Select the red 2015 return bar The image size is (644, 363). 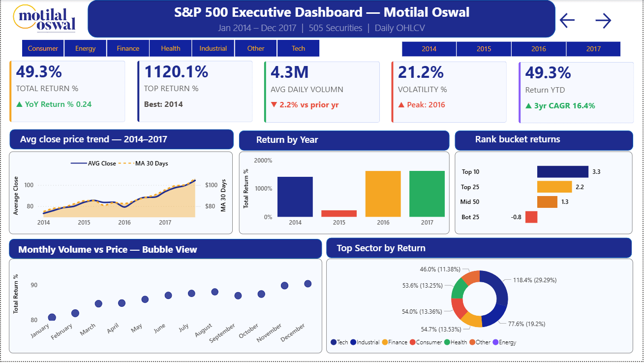[x=339, y=214]
